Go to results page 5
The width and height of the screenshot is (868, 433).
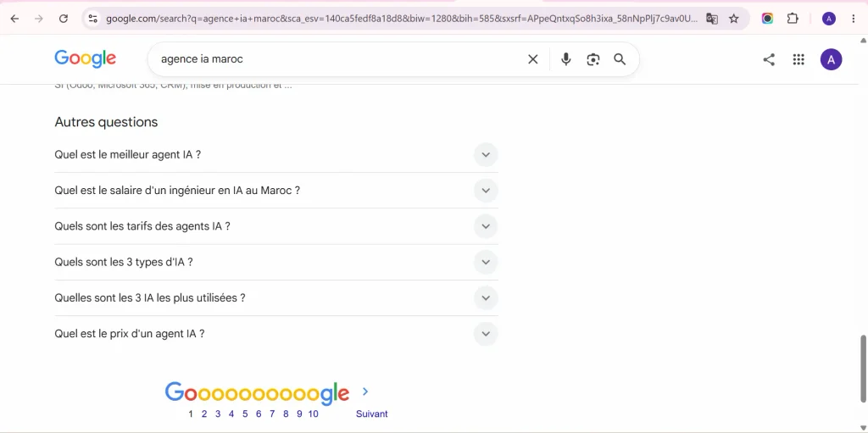point(245,414)
